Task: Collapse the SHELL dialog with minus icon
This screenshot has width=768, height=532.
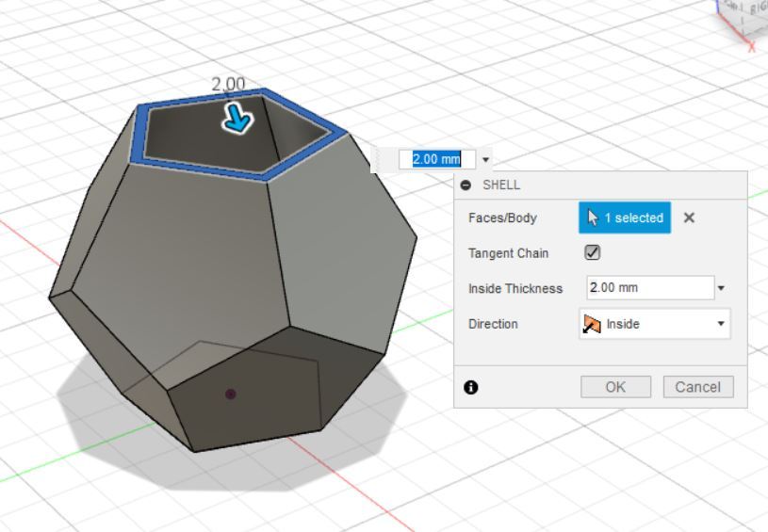Action: tap(466, 185)
